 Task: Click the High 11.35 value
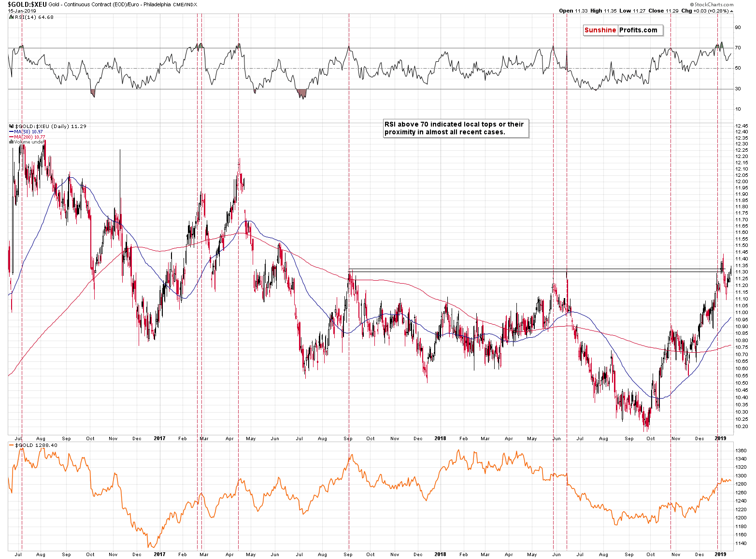click(x=603, y=11)
